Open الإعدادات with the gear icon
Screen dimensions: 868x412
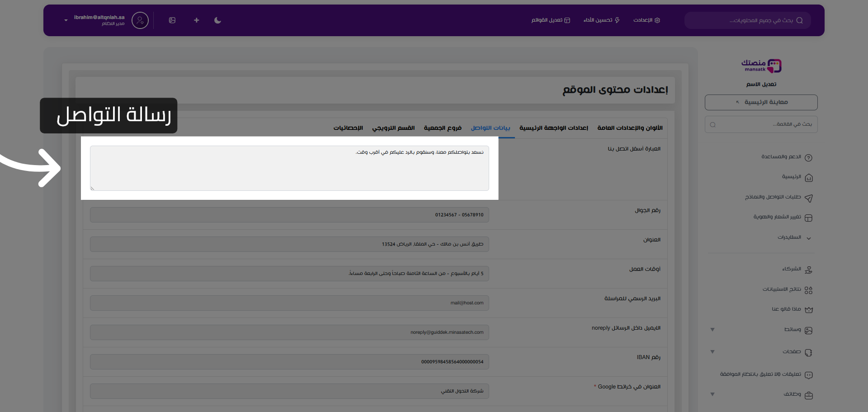pos(646,20)
